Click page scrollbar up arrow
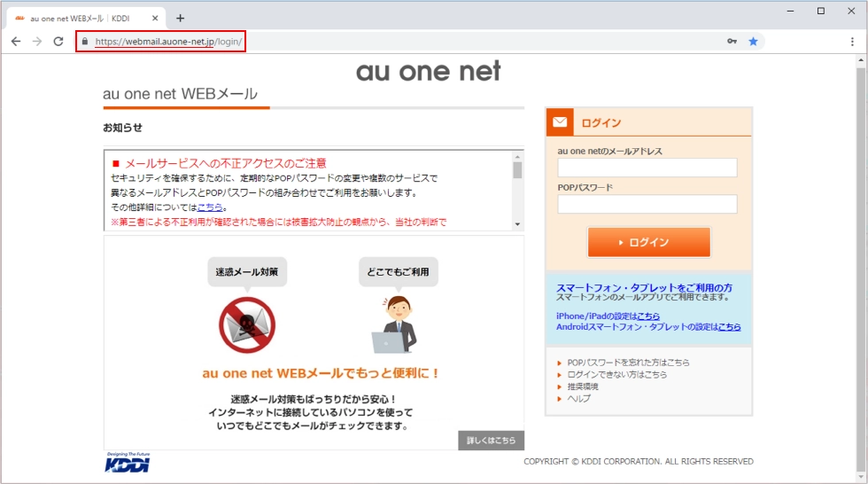The height and width of the screenshot is (484, 868). tap(861, 60)
